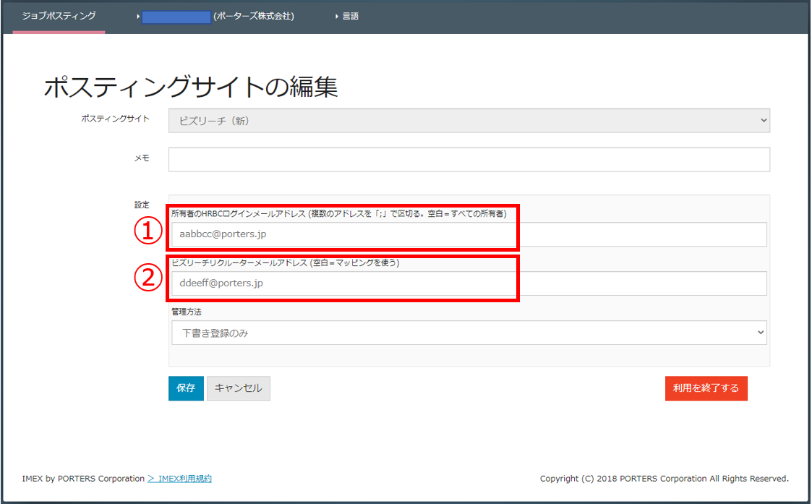Click the キャンセル button
This screenshot has height=504, width=812.
[x=238, y=388]
